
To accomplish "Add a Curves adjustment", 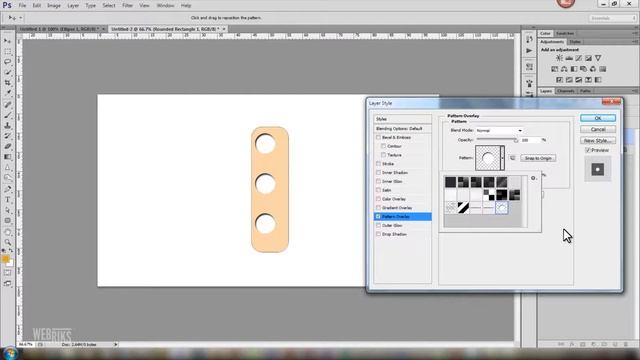I will 579,58.
